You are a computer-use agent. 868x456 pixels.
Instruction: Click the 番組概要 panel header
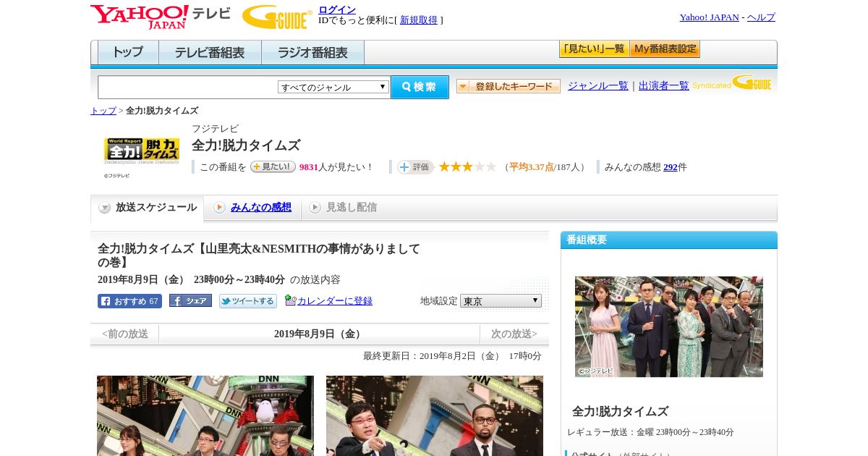tap(669, 240)
